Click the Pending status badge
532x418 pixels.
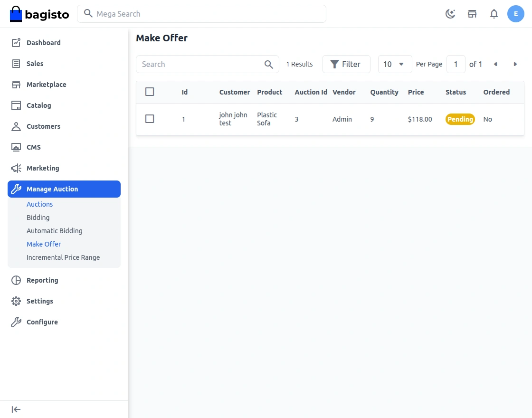point(460,119)
